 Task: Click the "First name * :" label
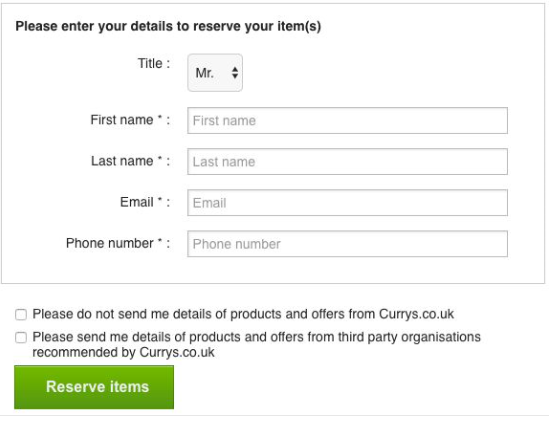coord(130,120)
